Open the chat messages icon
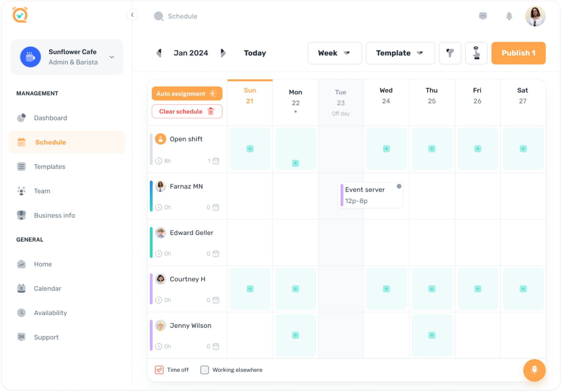The image size is (562, 392). (x=483, y=16)
